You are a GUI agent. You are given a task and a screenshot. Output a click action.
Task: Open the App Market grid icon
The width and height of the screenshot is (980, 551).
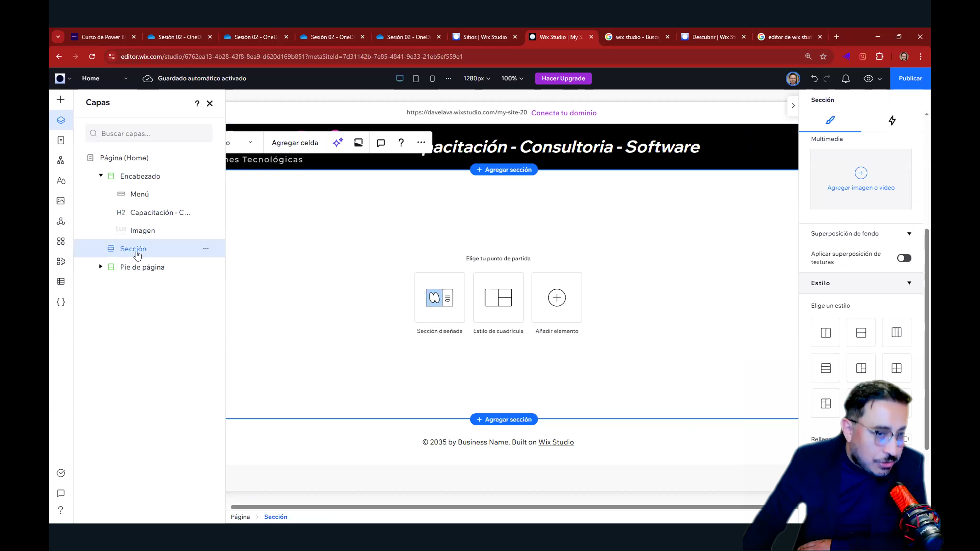(x=61, y=241)
